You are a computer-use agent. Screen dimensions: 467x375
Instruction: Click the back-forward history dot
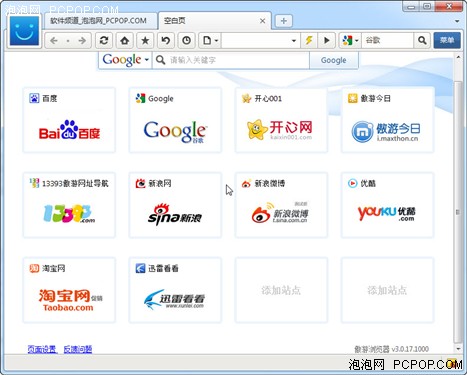[68, 41]
